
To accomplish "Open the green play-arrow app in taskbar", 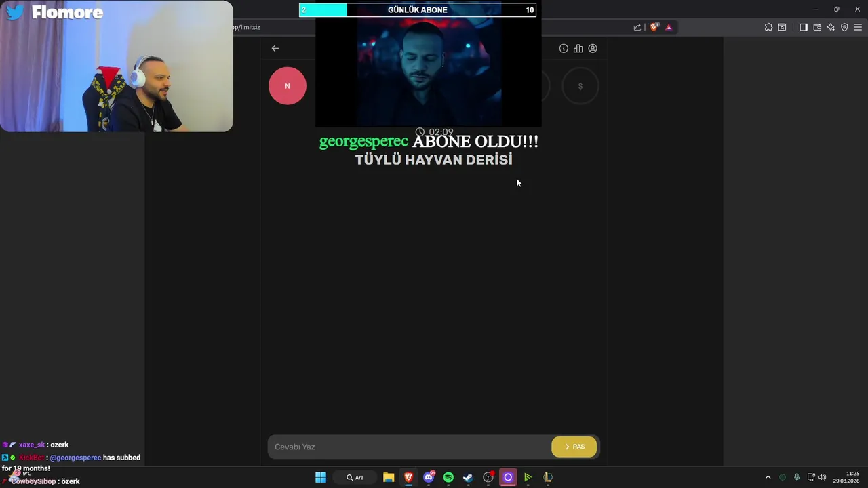I will point(528,477).
